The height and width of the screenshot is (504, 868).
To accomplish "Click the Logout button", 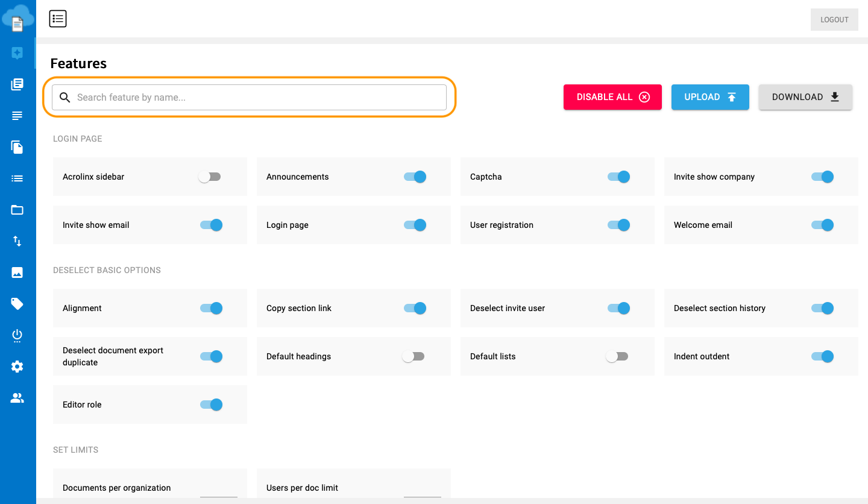I will pyautogui.click(x=834, y=19).
